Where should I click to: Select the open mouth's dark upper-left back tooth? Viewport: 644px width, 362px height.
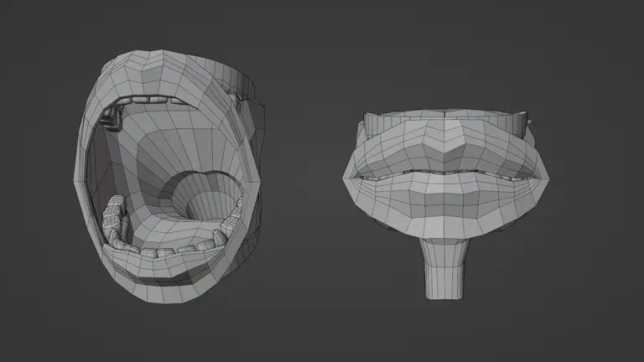[x=109, y=122]
